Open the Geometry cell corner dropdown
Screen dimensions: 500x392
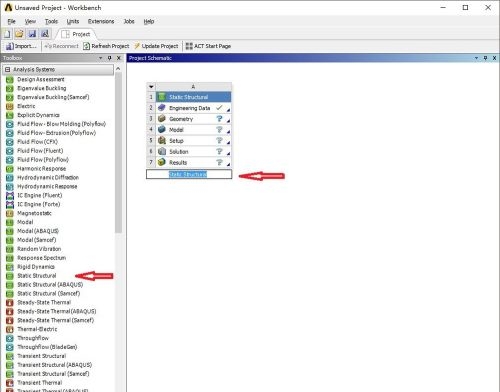tap(229, 121)
